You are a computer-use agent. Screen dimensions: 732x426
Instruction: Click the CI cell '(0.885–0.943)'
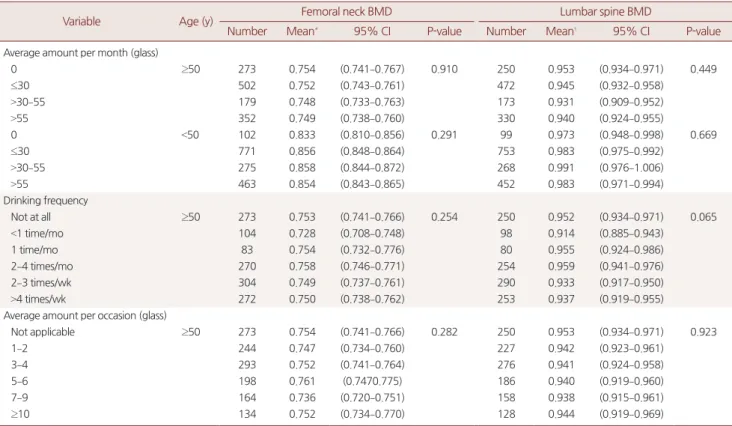(631, 233)
